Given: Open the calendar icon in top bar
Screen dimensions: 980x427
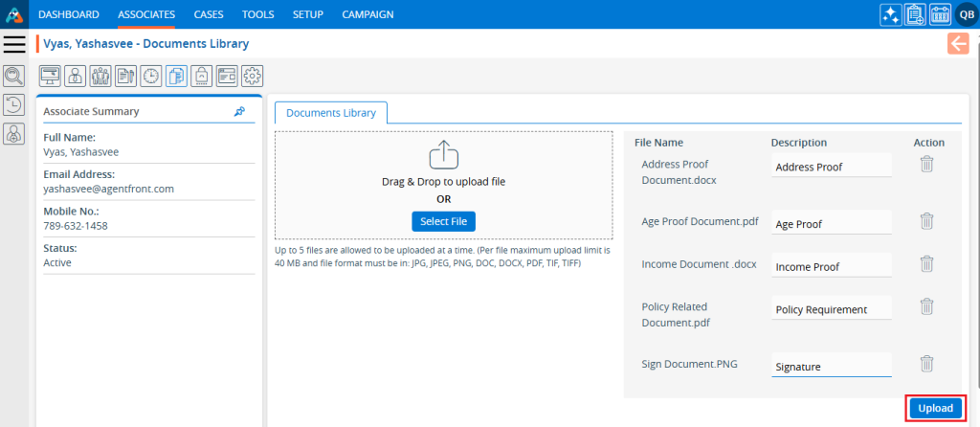Looking at the screenshot, I should pos(940,14).
